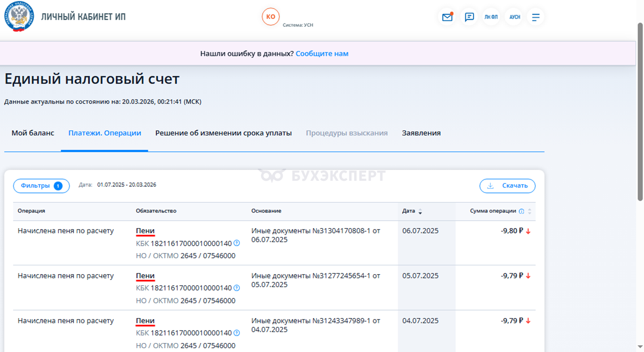Click the Система: УСН label
The image size is (644, 352).
pos(298,25)
